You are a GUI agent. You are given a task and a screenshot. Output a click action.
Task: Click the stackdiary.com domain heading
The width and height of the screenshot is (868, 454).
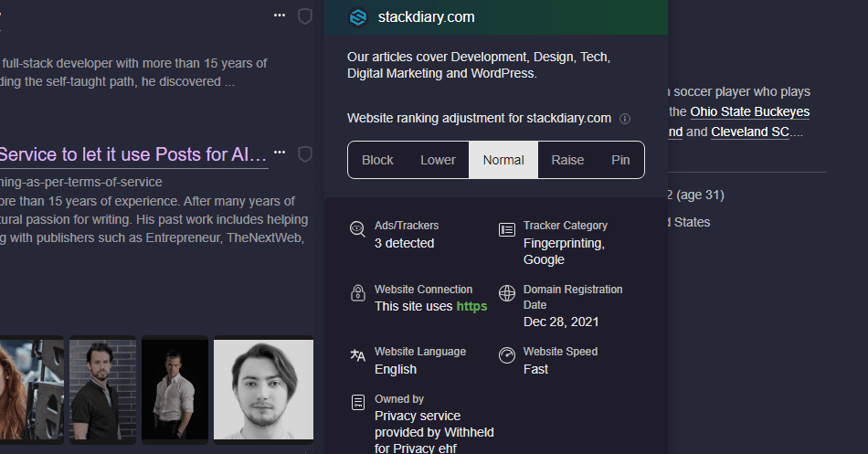coord(427,17)
